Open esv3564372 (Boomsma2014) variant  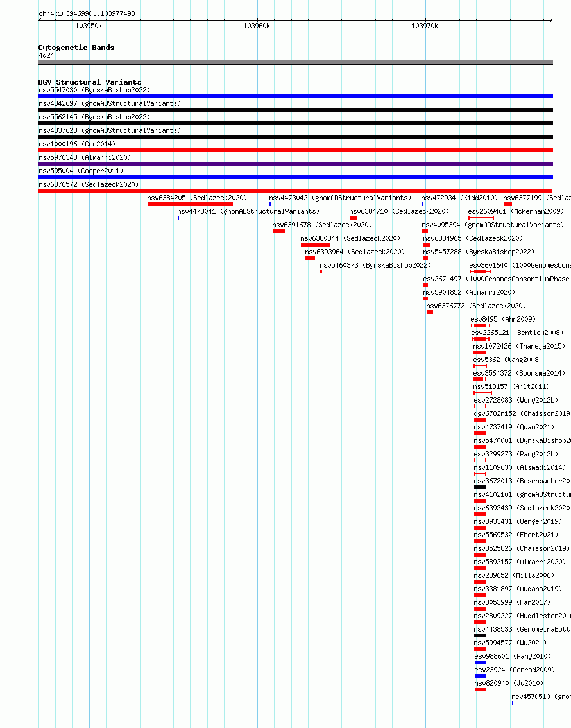[x=519, y=373]
